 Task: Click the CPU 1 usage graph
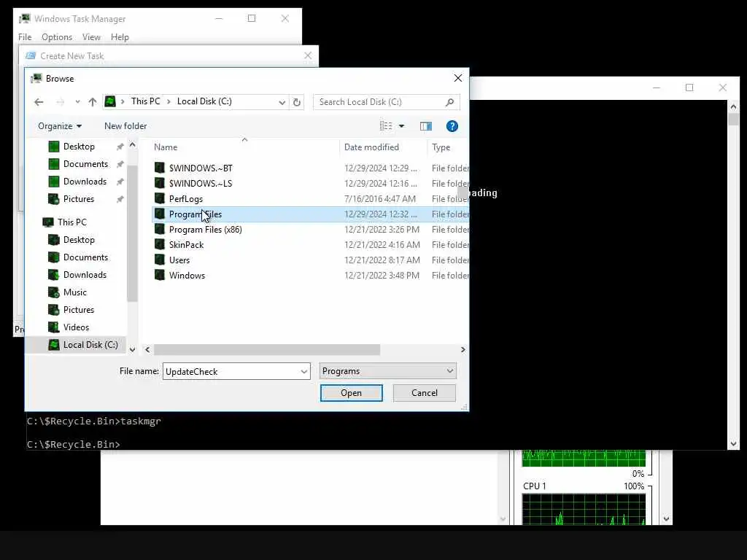click(x=584, y=510)
